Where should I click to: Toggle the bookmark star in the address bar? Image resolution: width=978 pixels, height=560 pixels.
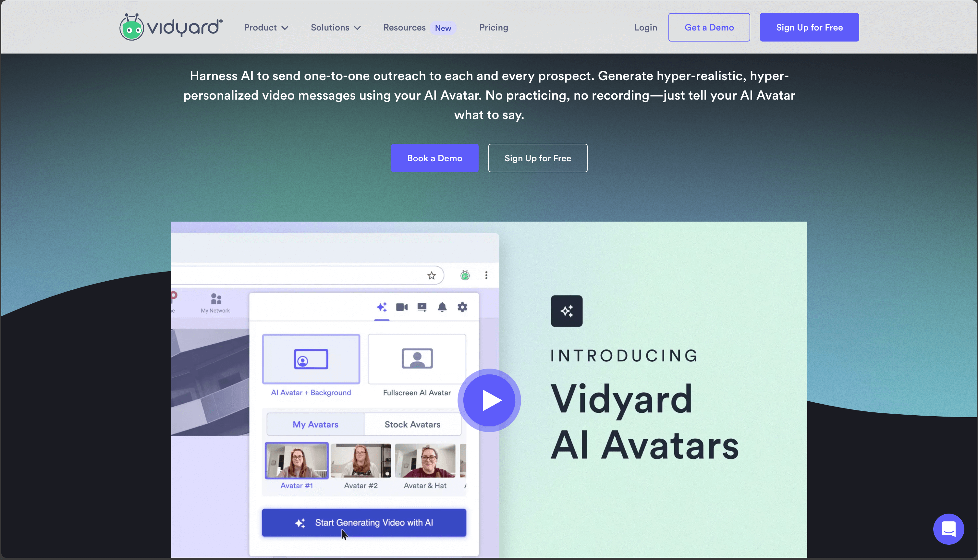[431, 275]
